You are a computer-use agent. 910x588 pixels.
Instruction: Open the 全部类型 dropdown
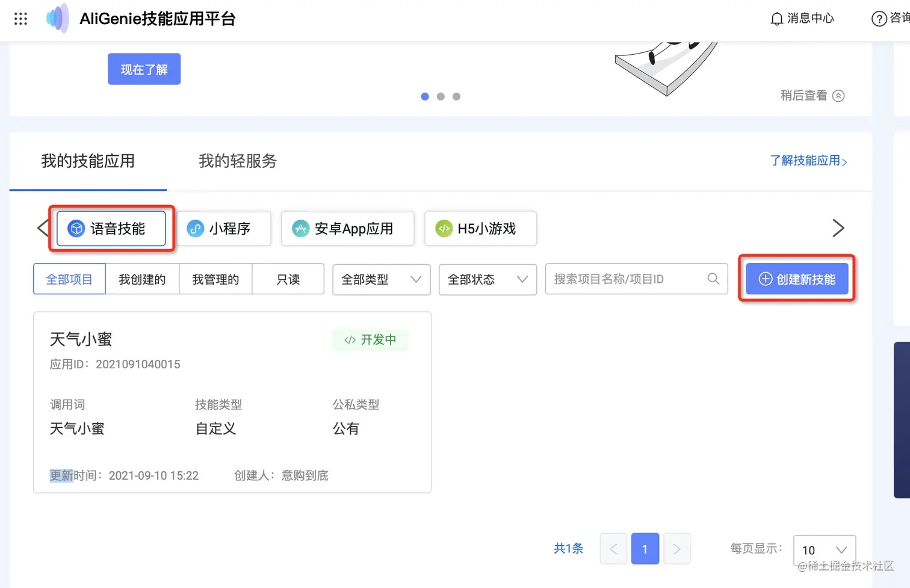382,279
